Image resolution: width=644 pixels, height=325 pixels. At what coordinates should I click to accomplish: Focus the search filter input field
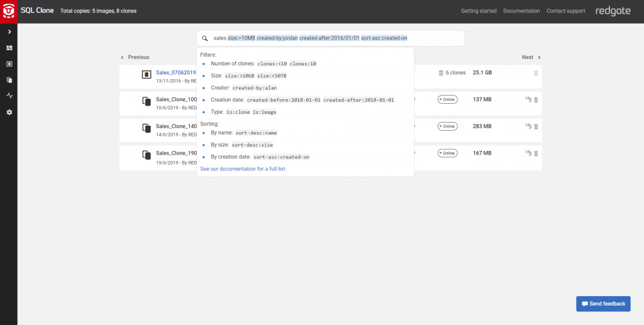tap(331, 38)
